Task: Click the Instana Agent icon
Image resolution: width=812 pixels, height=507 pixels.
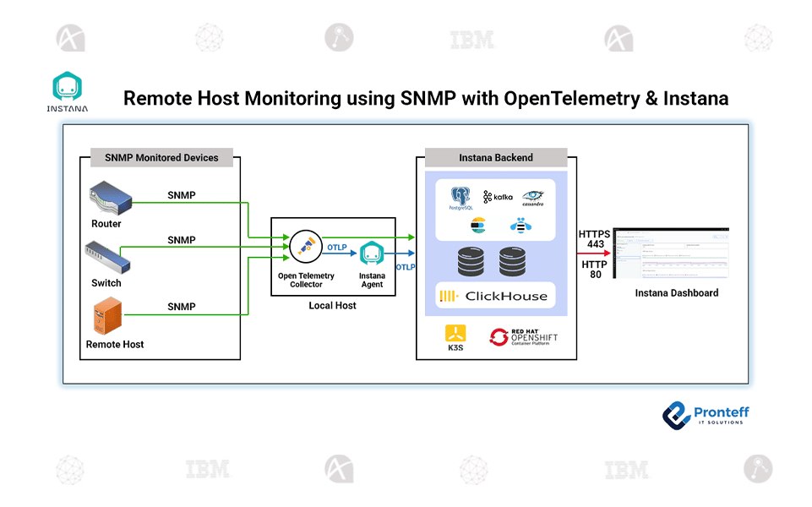Action: point(372,251)
